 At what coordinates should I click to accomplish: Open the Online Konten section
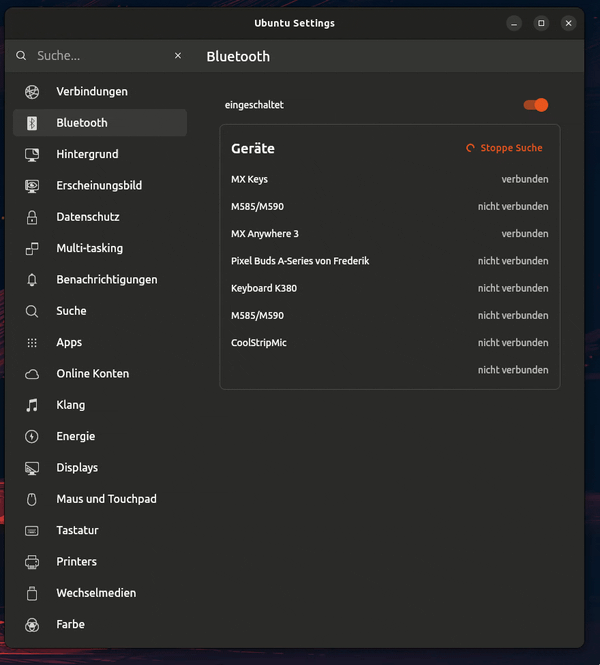click(x=100, y=374)
